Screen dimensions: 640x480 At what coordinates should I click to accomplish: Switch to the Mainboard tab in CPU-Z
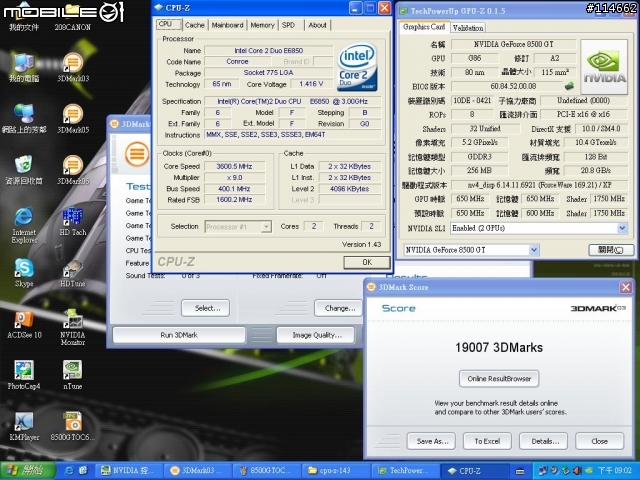click(227, 25)
